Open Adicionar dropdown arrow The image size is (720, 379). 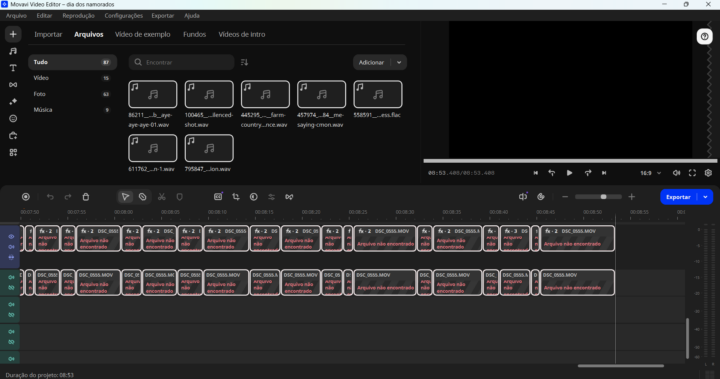(399, 62)
